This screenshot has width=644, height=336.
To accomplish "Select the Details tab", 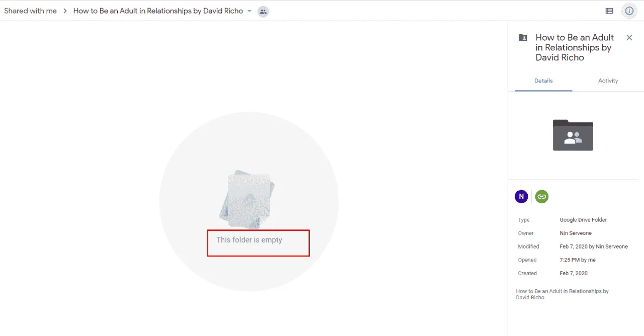I will (x=543, y=81).
